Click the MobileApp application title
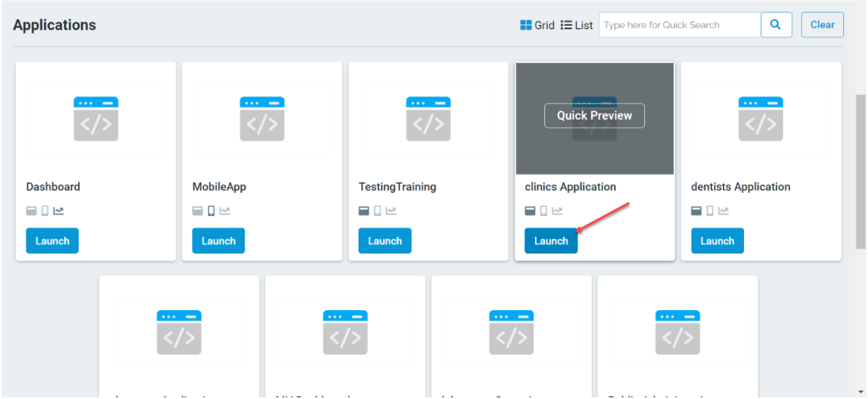Viewport: 868px width, 399px height. (219, 187)
